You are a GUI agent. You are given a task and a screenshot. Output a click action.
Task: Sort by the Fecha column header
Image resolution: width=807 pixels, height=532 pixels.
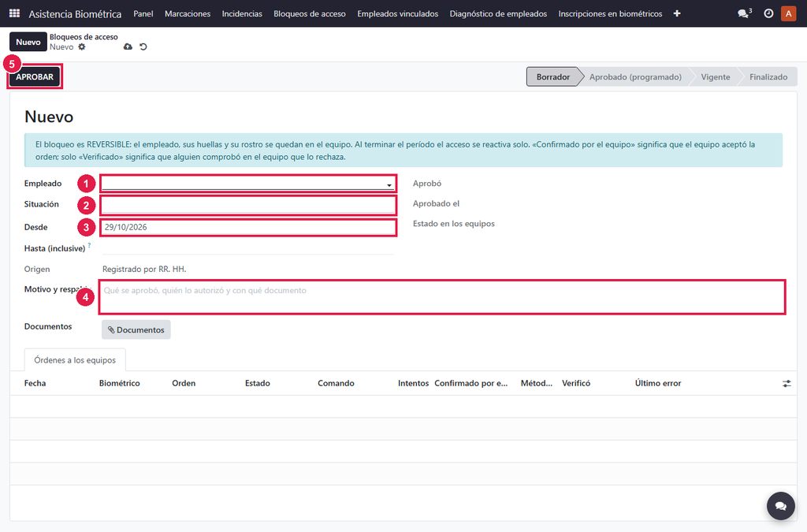pyautogui.click(x=35, y=383)
